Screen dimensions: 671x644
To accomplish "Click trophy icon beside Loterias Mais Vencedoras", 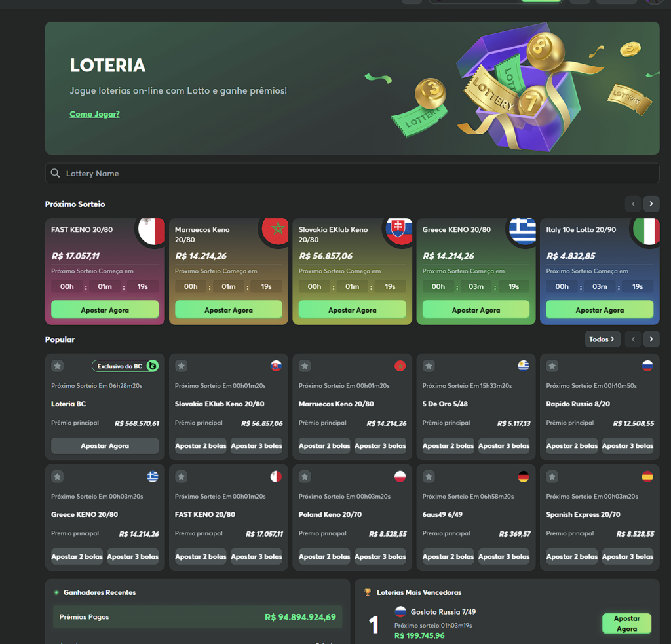I will click(367, 592).
